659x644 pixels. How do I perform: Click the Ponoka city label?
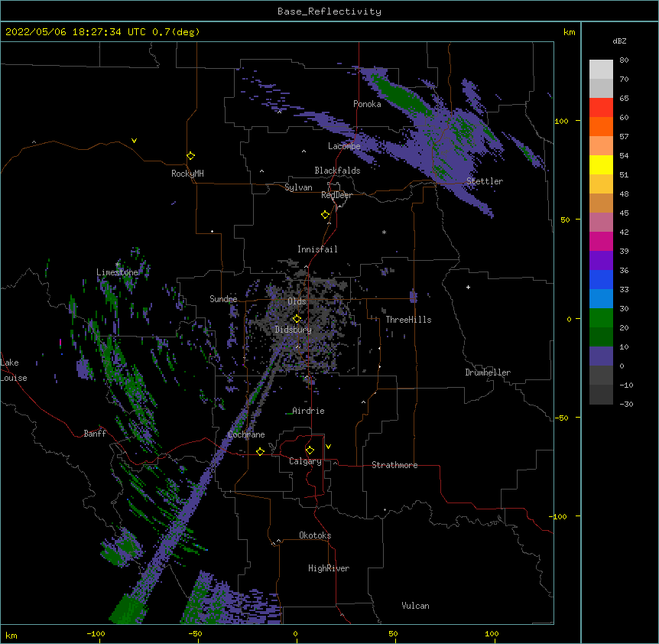pos(367,104)
